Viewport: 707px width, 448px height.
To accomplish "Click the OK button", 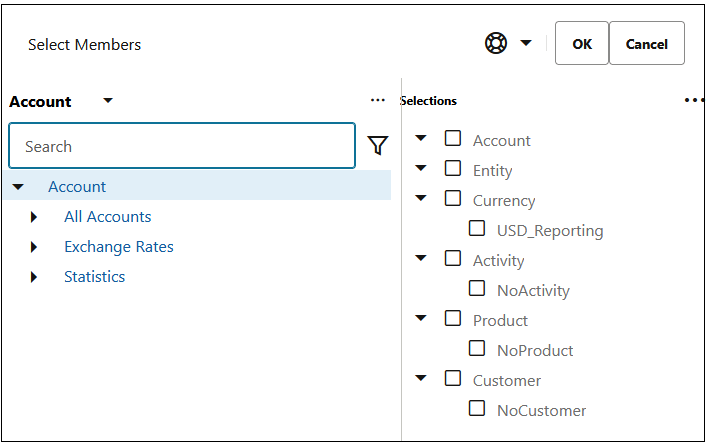I will click(x=582, y=43).
